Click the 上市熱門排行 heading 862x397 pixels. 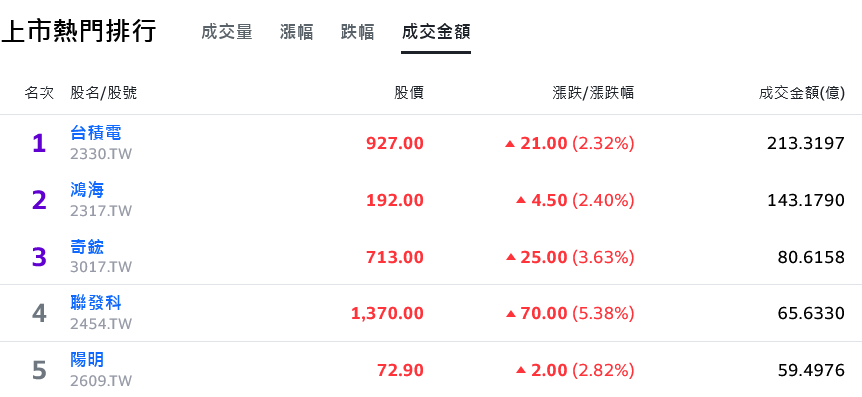79,31
